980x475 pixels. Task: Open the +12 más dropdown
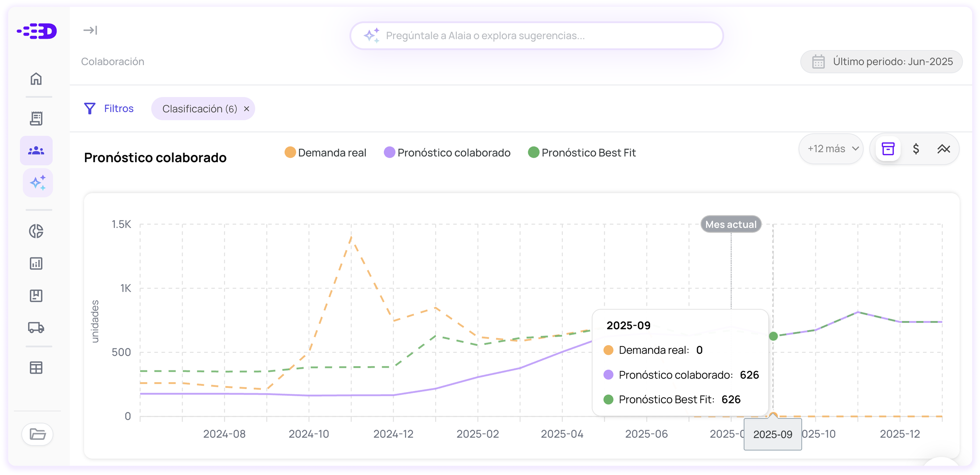(x=831, y=149)
